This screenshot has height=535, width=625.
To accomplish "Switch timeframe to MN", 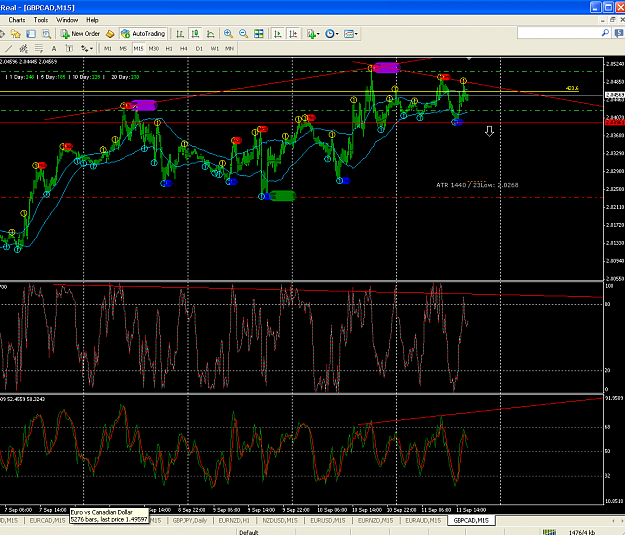I will point(229,49).
